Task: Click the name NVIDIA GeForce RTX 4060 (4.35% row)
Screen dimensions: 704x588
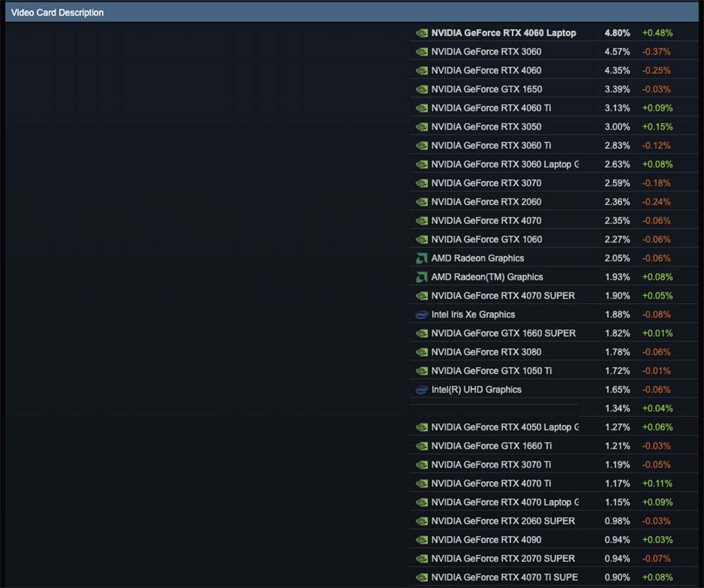Action: coord(486,70)
